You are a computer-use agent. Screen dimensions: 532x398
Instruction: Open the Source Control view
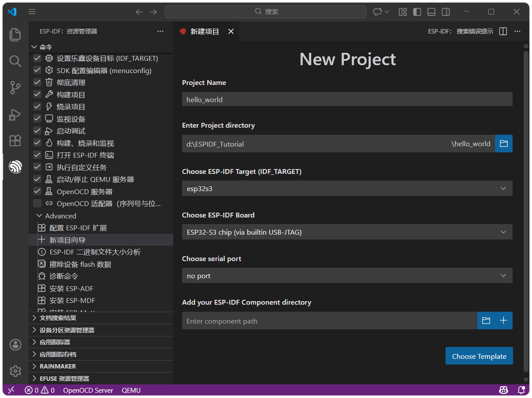click(x=15, y=88)
